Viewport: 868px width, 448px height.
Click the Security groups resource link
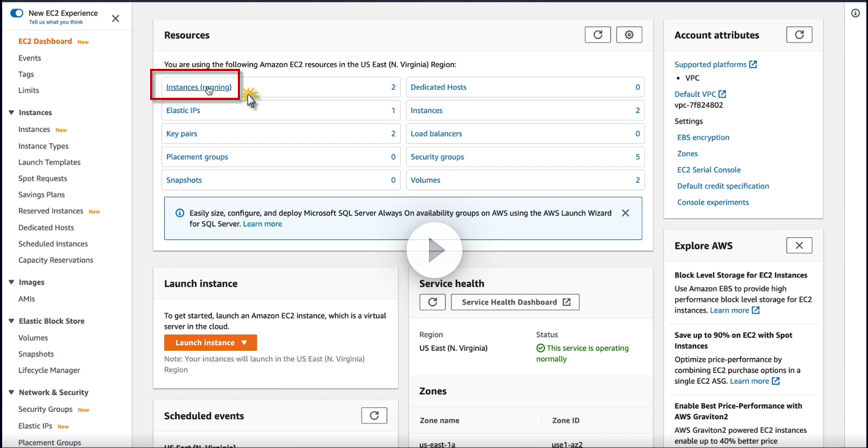click(437, 157)
